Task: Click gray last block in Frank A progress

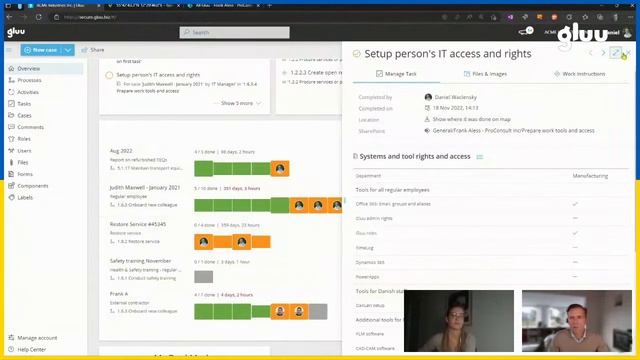Action: (x=318, y=311)
